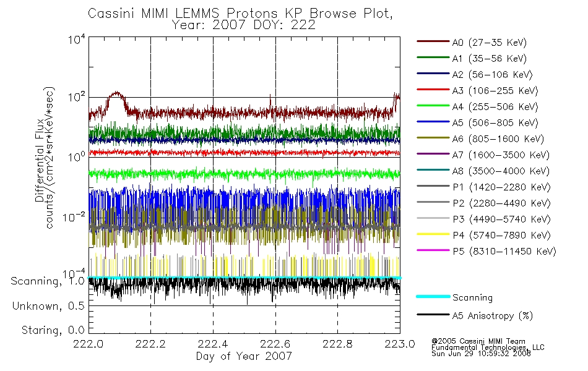The height and width of the screenshot is (371, 588).
Task: Click the A0 (27-35 KeV) legend label
Action: point(490,43)
